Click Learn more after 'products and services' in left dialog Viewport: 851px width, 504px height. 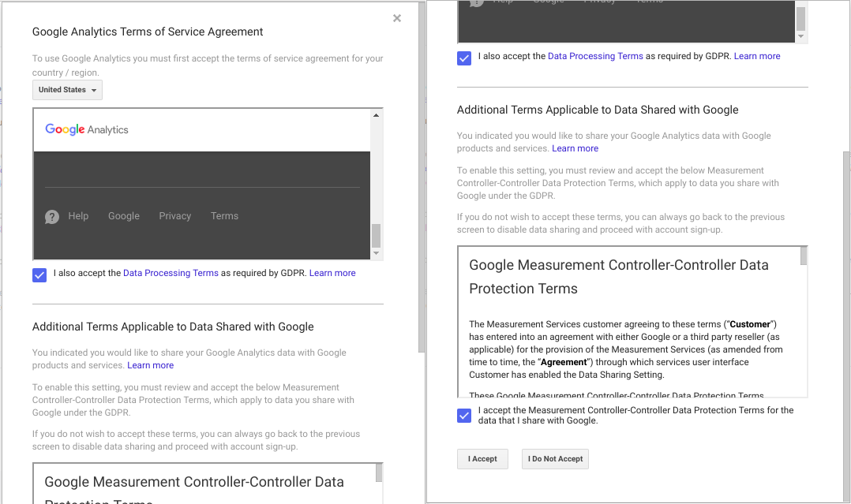point(150,365)
